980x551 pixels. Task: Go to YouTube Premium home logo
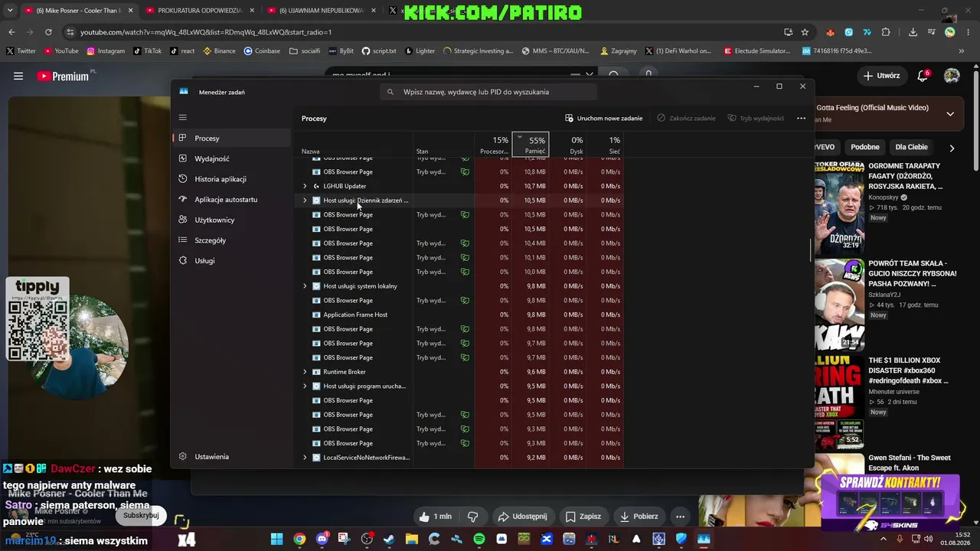click(64, 76)
